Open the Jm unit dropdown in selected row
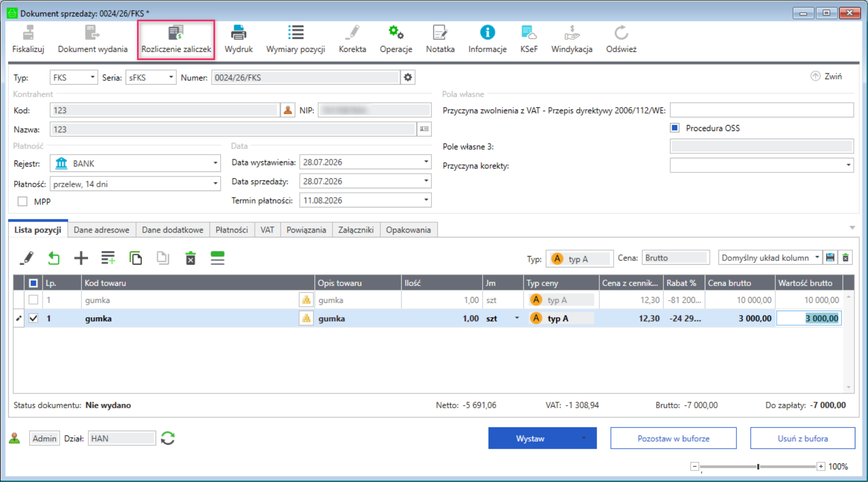This screenshot has height=482, width=868. click(516, 318)
